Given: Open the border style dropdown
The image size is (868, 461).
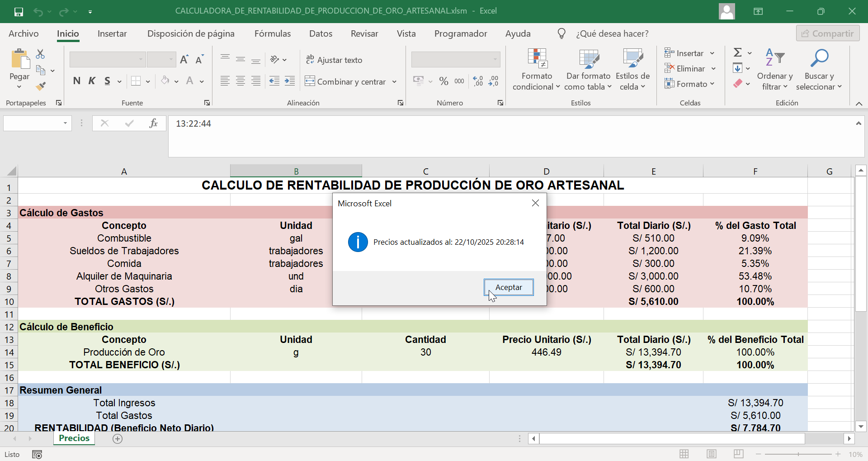Looking at the screenshot, I should point(148,81).
